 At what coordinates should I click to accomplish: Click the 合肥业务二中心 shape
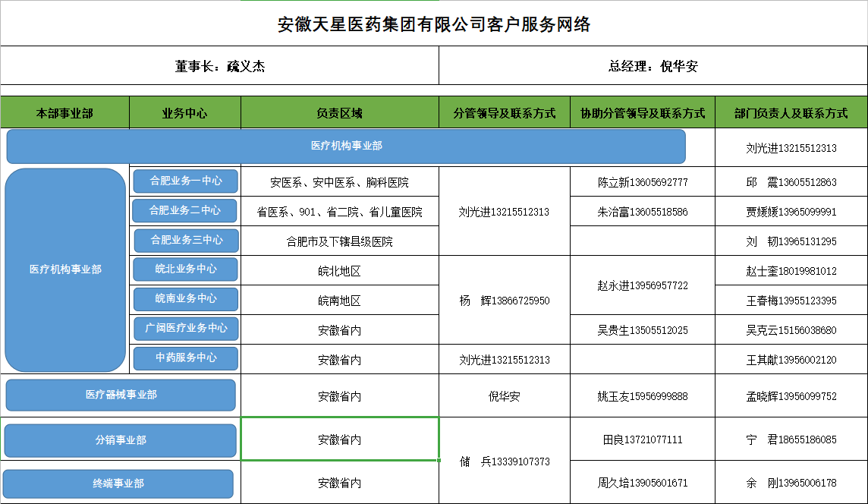(x=184, y=210)
